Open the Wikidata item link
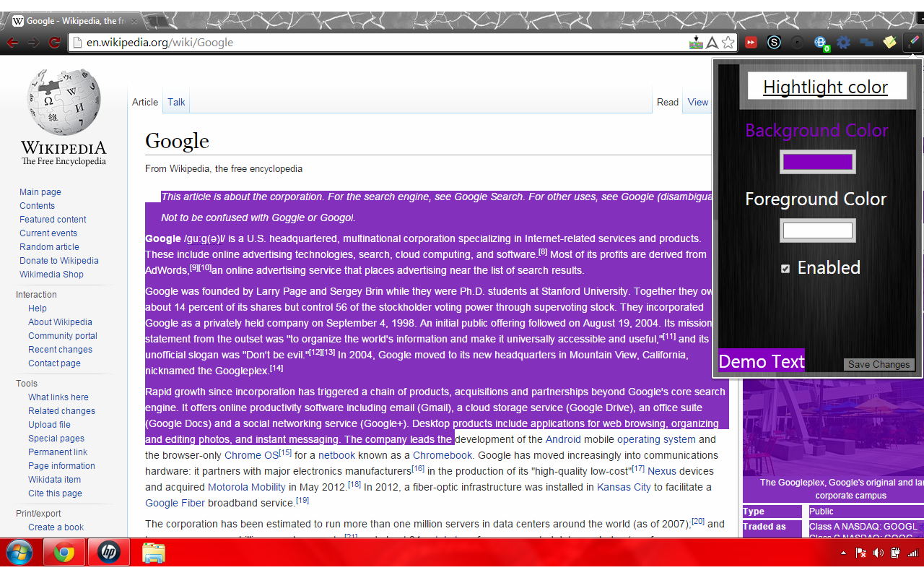Screen dimensions: 924x578 pyautogui.click(x=54, y=480)
